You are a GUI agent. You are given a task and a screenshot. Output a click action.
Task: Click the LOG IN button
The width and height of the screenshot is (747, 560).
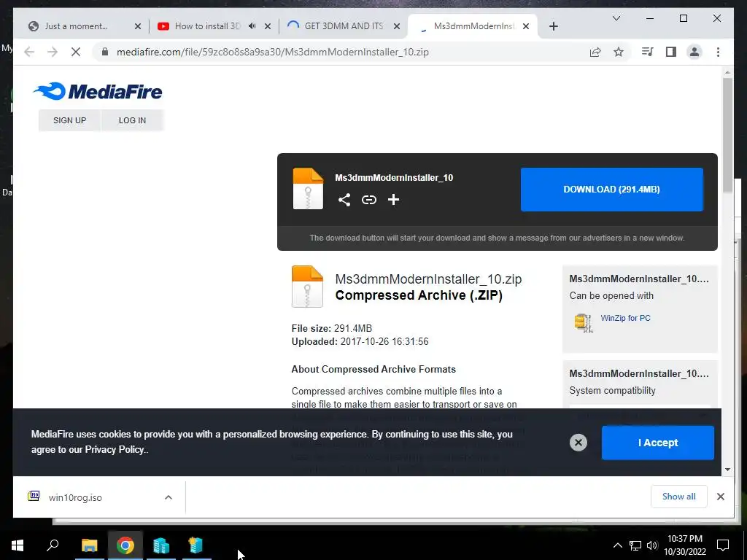(132, 120)
